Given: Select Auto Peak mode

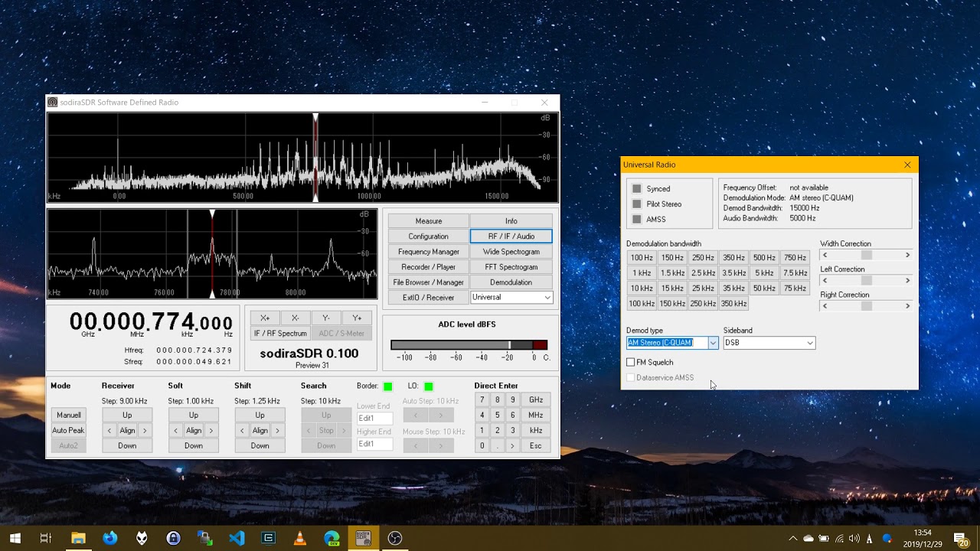Looking at the screenshot, I should pos(69,430).
